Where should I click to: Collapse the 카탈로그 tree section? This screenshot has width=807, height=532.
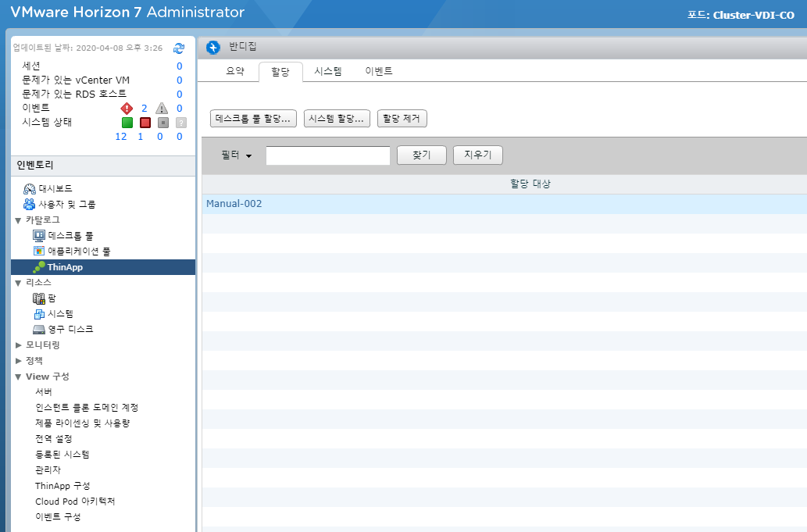click(18, 220)
